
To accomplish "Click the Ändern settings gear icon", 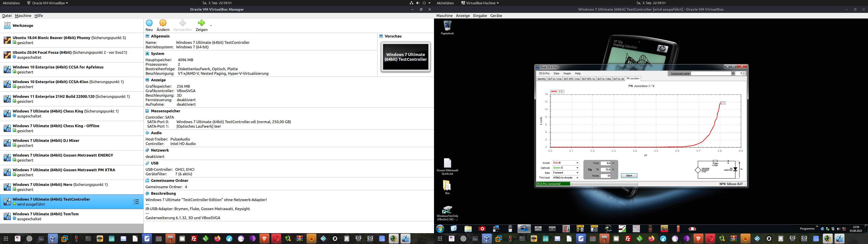I will click(163, 23).
